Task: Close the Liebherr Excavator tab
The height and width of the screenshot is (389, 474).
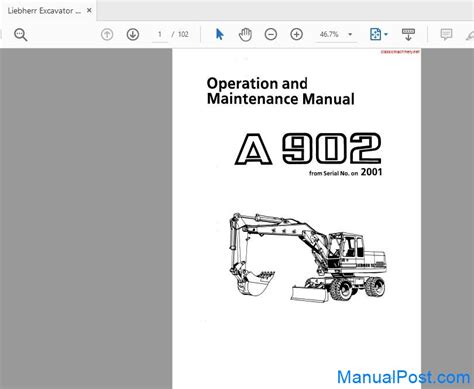Action: [x=89, y=10]
